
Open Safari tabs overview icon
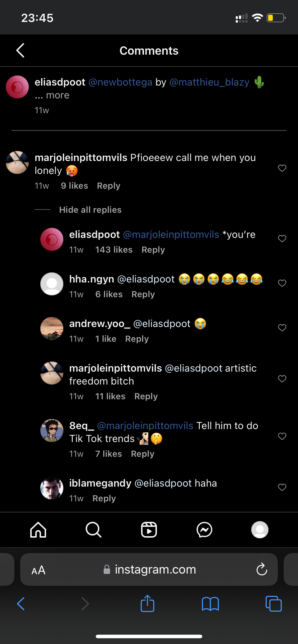[274, 604]
